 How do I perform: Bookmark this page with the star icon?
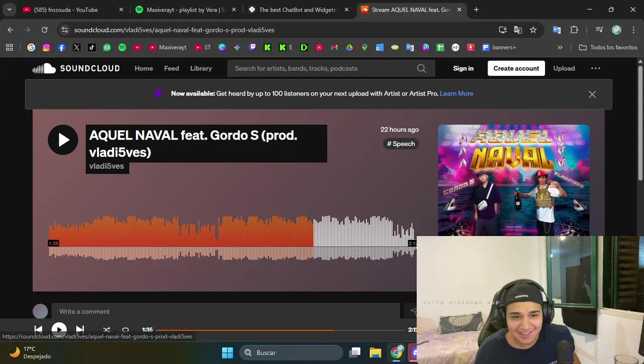tap(533, 30)
